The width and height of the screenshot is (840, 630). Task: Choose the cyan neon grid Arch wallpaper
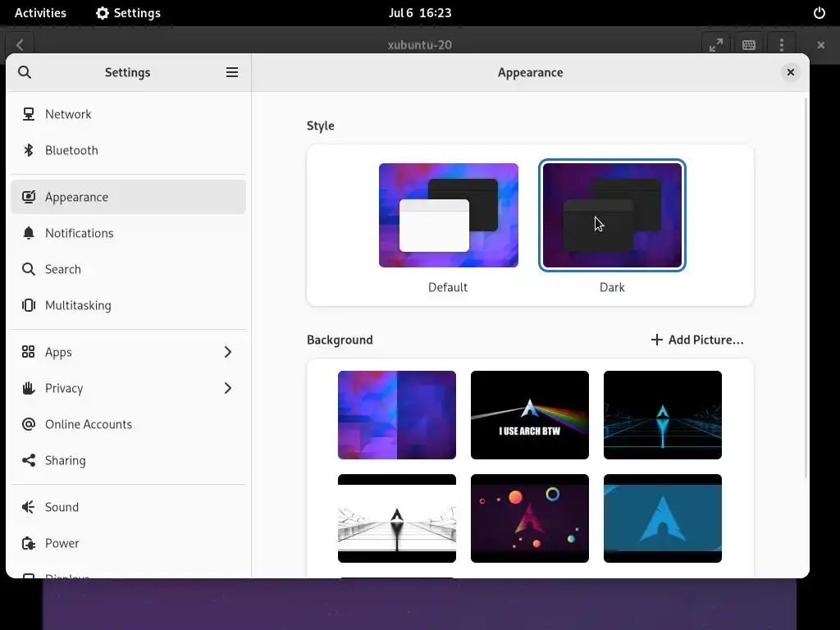[x=663, y=414]
